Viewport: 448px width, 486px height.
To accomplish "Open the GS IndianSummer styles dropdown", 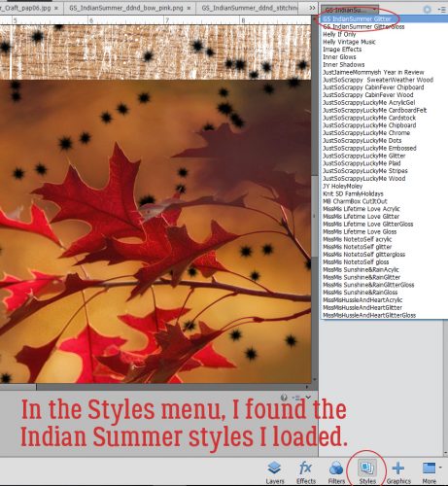I will (x=350, y=10).
